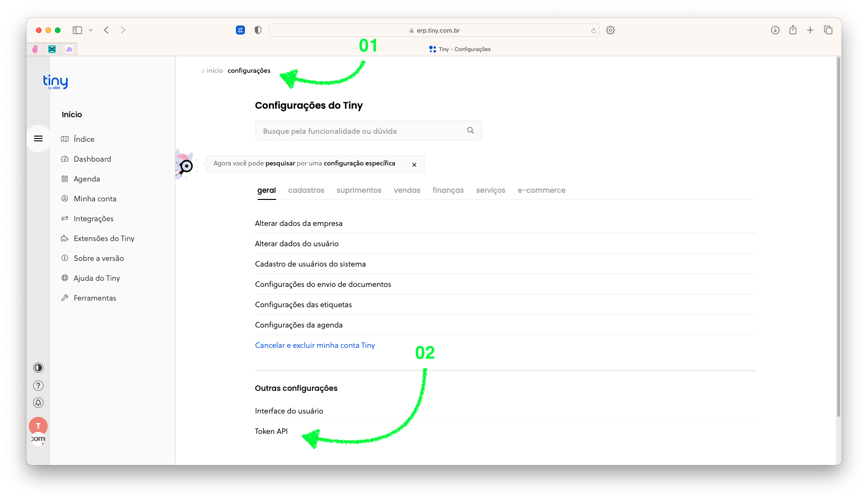Image resolution: width=868 pixels, height=500 pixels.
Task: Toggle the contrast theme icon in the sidebar
Action: 38,368
